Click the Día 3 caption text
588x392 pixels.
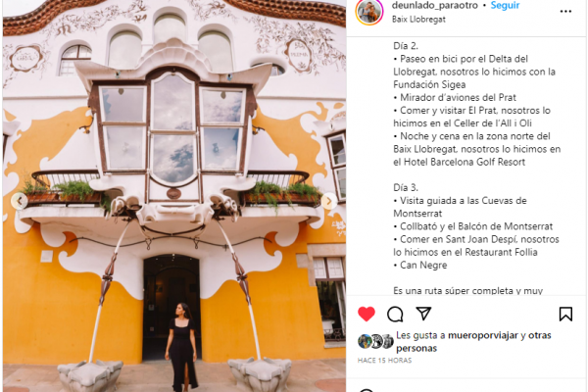click(406, 187)
